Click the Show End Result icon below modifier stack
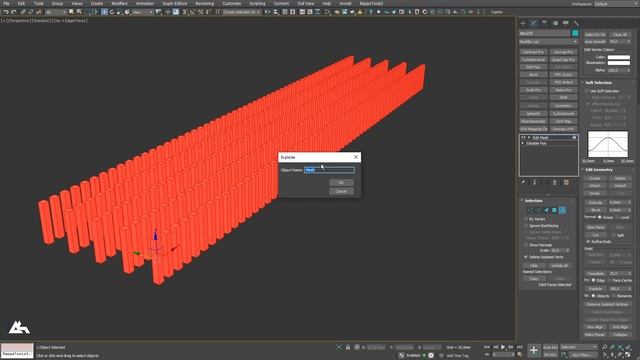This screenshot has width=640, height=360. [534, 182]
